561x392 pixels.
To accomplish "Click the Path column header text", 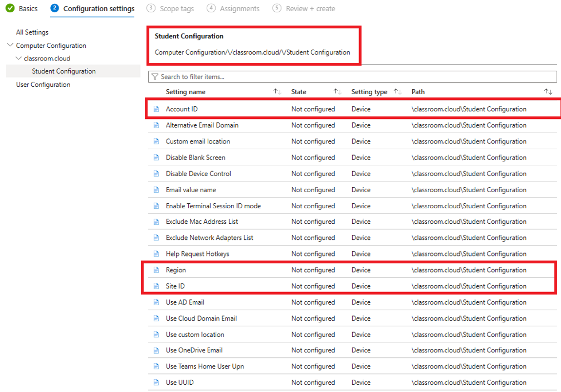I will pos(418,92).
